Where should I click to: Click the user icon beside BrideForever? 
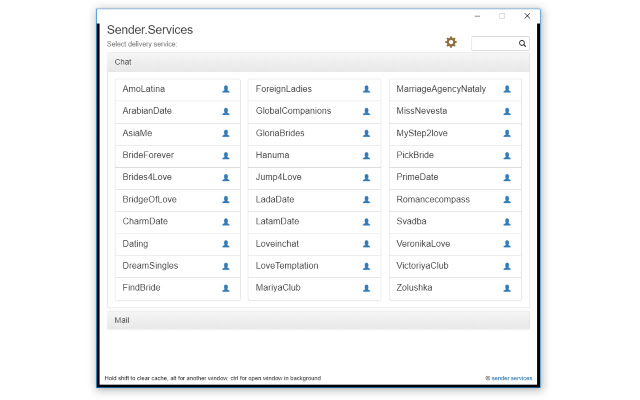pos(226,155)
